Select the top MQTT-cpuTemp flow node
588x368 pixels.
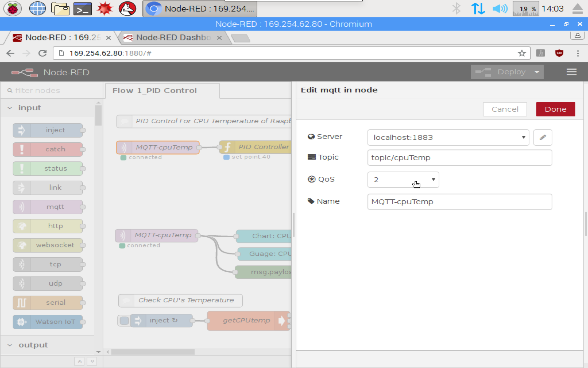(x=158, y=147)
